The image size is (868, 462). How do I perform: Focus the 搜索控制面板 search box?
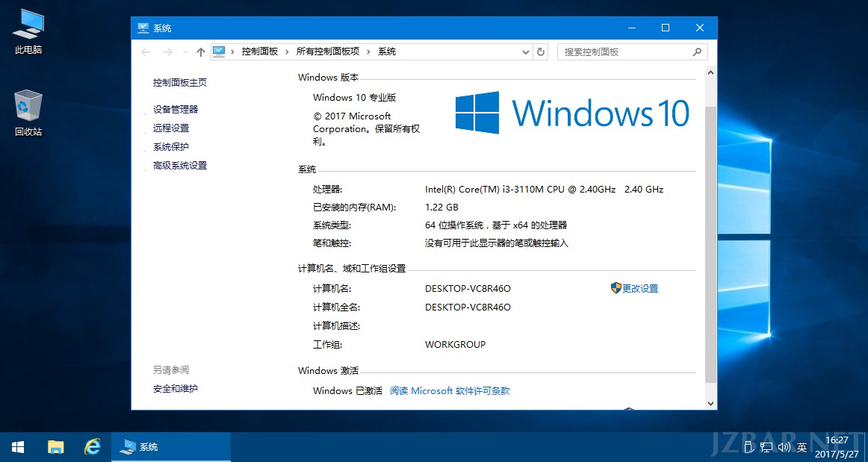(x=633, y=52)
